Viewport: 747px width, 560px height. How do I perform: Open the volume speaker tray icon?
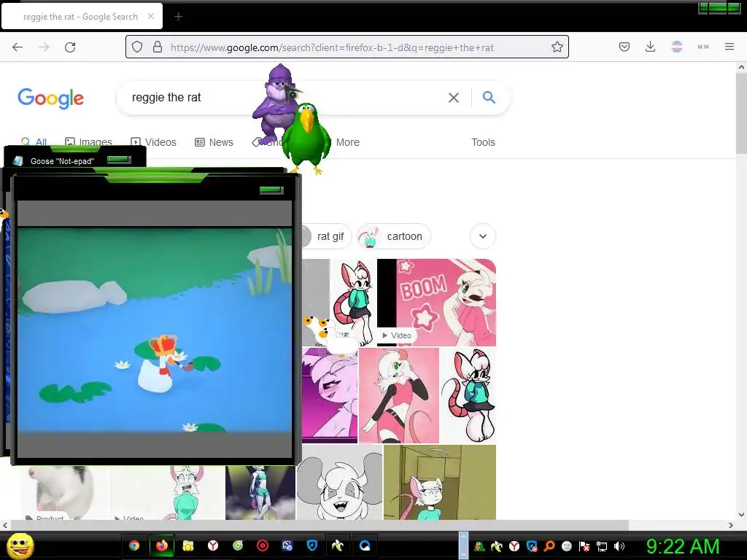pos(619,546)
